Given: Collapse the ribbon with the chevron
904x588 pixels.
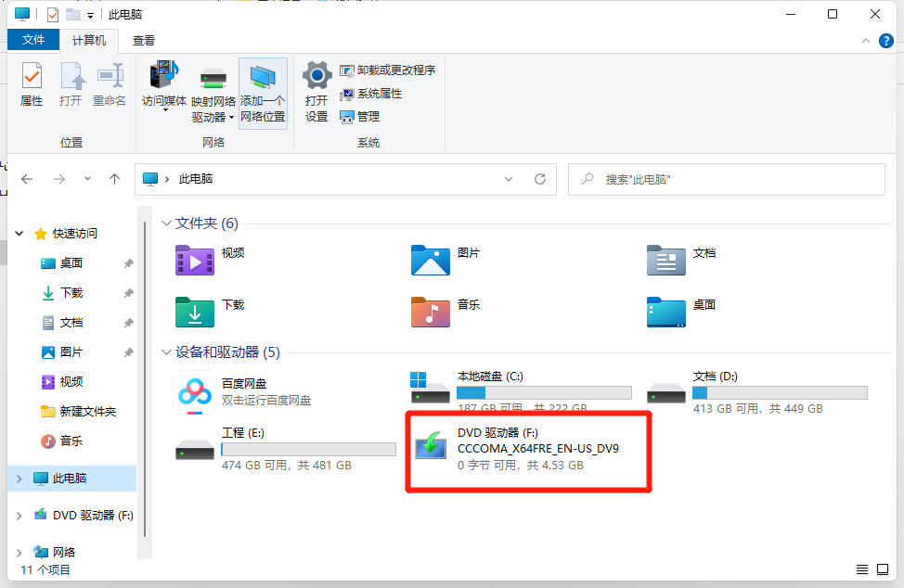Looking at the screenshot, I should tap(865, 41).
